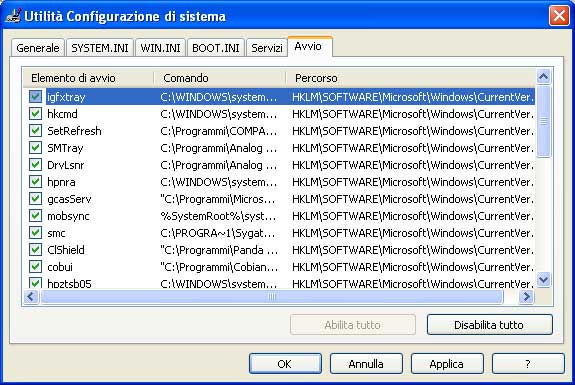Select the ClShield entry name
The height and width of the screenshot is (385, 575).
tap(66, 250)
